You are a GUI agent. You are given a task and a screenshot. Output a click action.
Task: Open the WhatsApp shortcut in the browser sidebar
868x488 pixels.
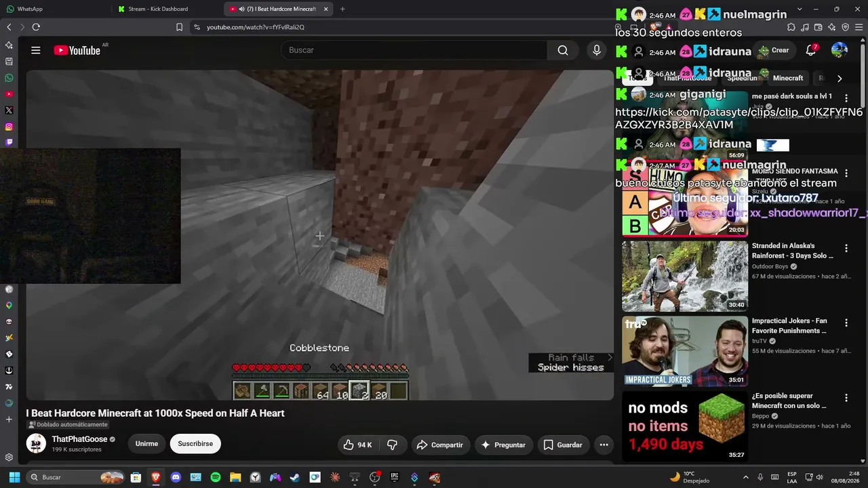tap(9, 77)
